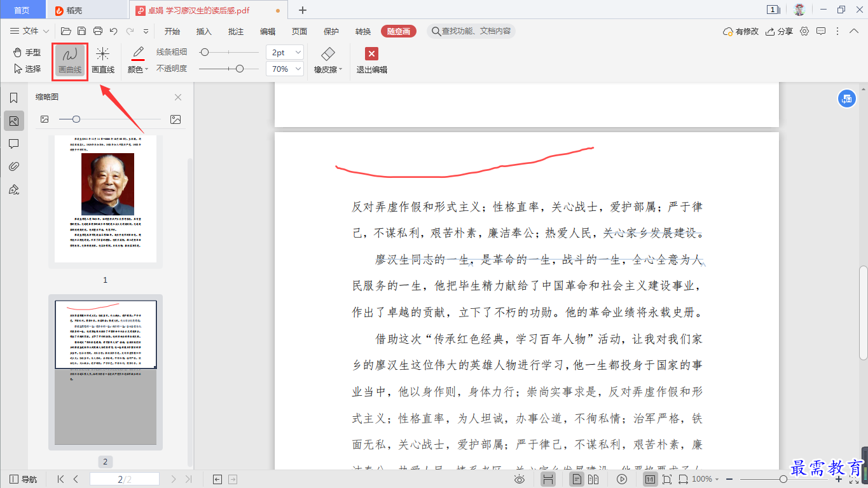Activate the 画直线 straight line tool
This screenshot has width=868, height=488.
(103, 60)
